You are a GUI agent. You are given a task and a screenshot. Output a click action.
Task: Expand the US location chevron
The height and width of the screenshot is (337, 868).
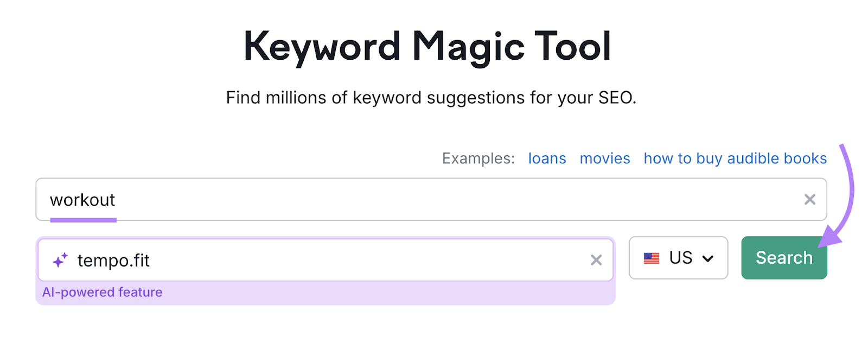tap(708, 259)
